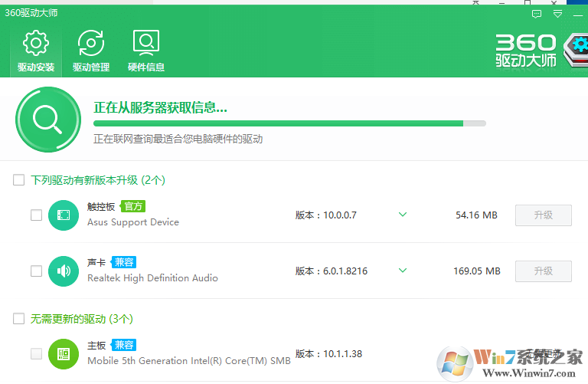This screenshot has height=384, width=588.
Task: Select the Realtek 声卡 driver checkbox
Action: coord(36,271)
